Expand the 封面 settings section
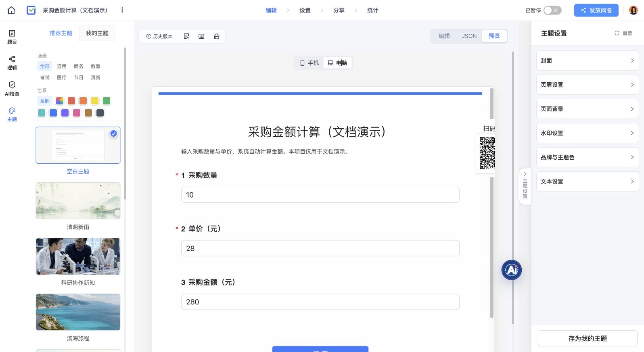 pyautogui.click(x=588, y=60)
